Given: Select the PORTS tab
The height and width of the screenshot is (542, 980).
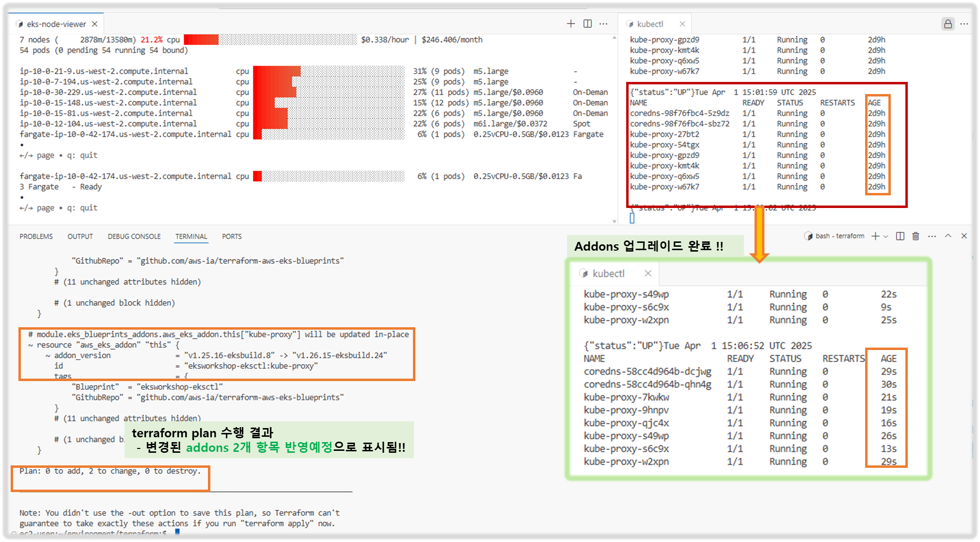Looking at the screenshot, I should tap(232, 237).
